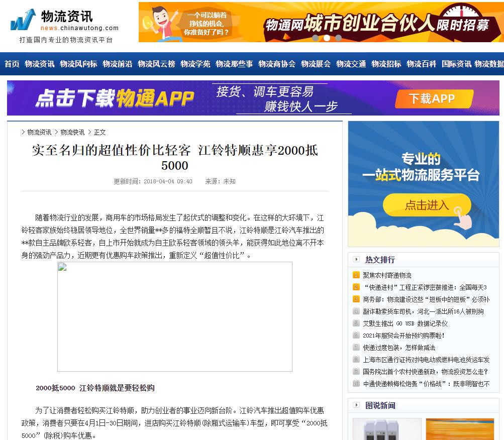Screen dimensions: 504x440
Task: Click the 热文排行 section heading
Action: [380, 260]
